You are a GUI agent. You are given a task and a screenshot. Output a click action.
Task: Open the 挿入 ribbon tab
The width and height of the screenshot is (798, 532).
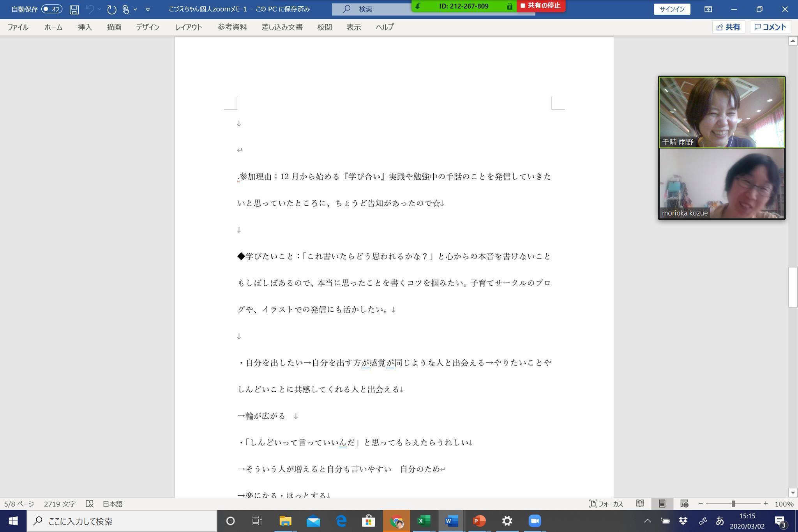pyautogui.click(x=85, y=27)
